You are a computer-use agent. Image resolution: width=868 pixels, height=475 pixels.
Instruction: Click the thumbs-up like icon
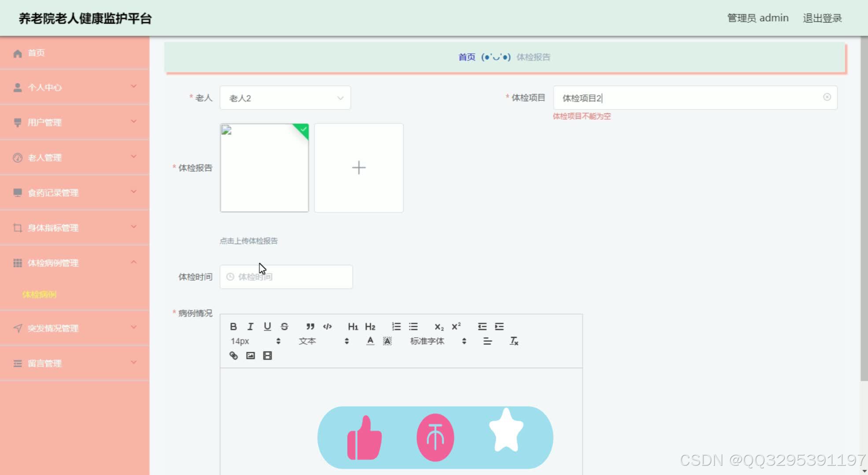coord(364,438)
